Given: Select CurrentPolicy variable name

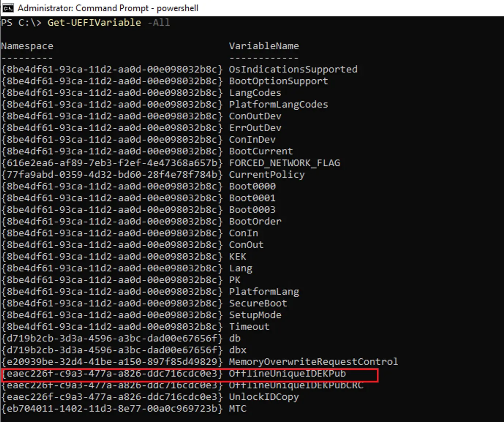Looking at the screenshot, I should [x=267, y=175].
